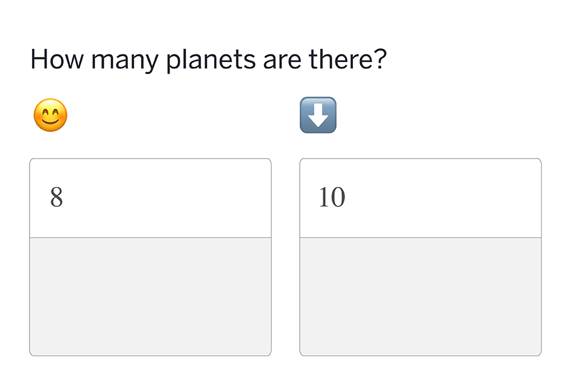This screenshot has width=579, height=392.
Task: Click empty space right of the 8
Action: [x=181, y=198]
